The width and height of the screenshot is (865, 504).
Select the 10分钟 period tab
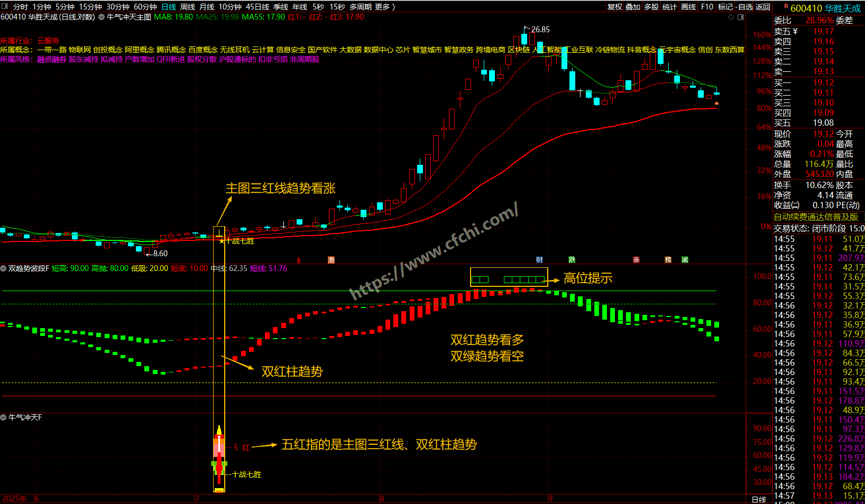tap(230, 7)
